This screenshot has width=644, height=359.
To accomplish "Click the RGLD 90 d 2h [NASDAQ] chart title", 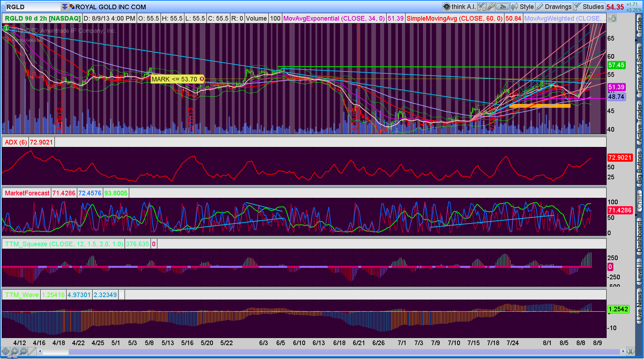I will pyautogui.click(x=43, y=19).
